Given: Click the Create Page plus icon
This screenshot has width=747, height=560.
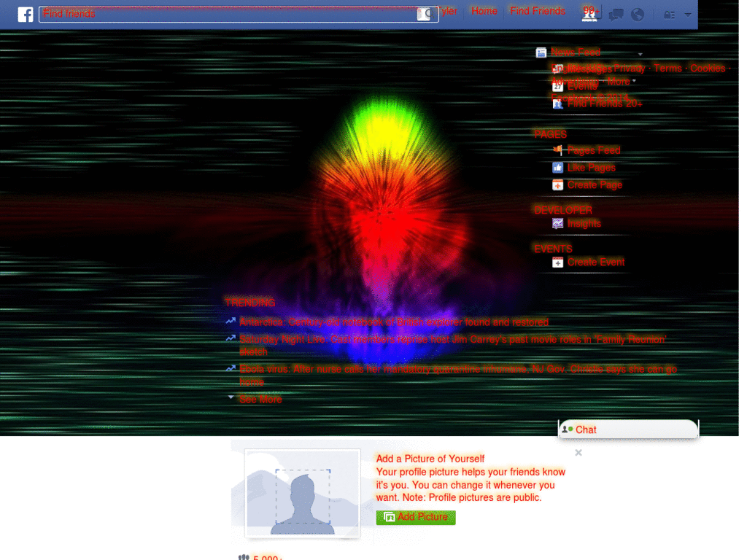Looking at the screenshot, I should tap(558, 184).
